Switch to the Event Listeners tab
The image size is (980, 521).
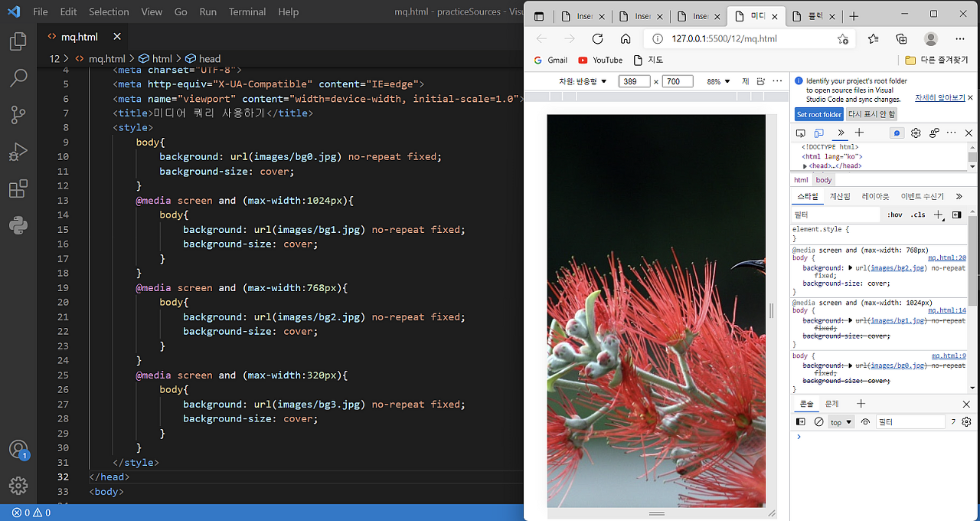tap(922, 197)
